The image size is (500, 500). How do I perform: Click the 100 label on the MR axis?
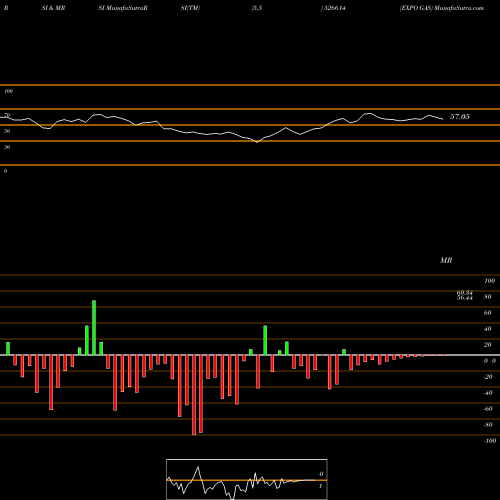click(x=490, y=281)
